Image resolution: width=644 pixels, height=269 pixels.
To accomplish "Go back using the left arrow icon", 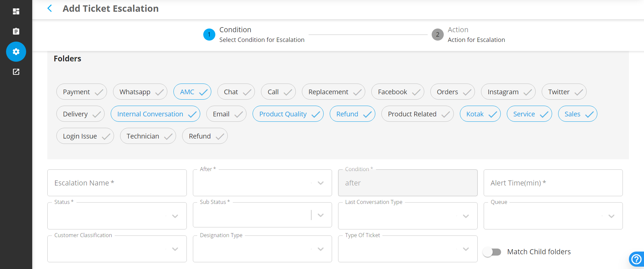I will point(50,8).
